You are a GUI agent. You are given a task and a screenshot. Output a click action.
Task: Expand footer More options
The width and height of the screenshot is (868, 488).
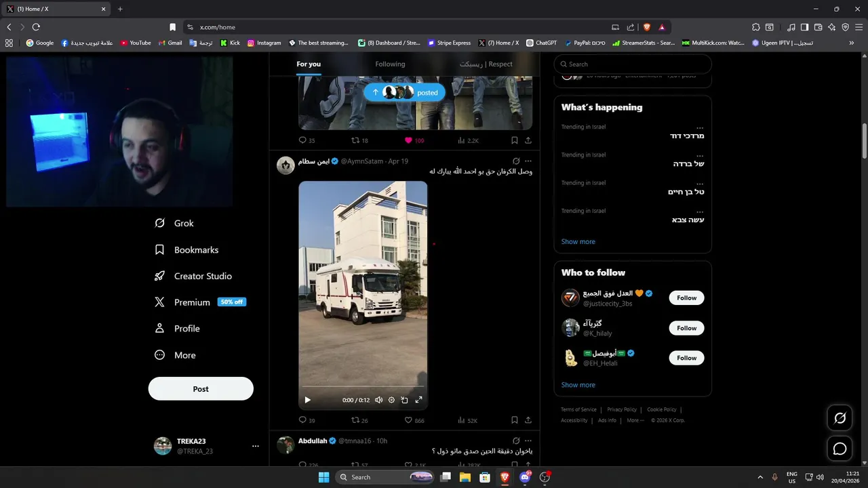[635, 420]
